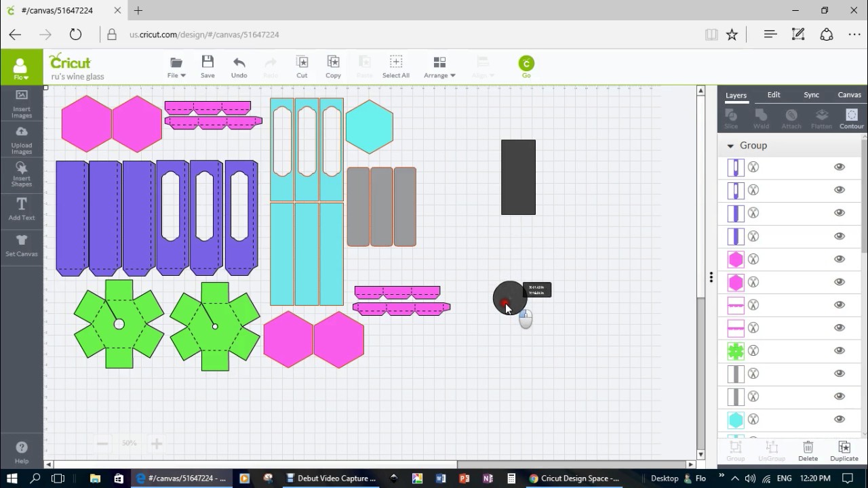
Task: Go back in the browser
Action: click(x=15, y=35)
